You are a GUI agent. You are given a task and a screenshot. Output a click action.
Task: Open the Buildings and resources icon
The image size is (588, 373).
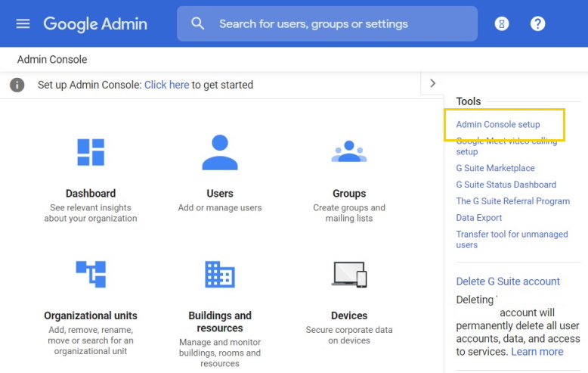click(220, 275)
